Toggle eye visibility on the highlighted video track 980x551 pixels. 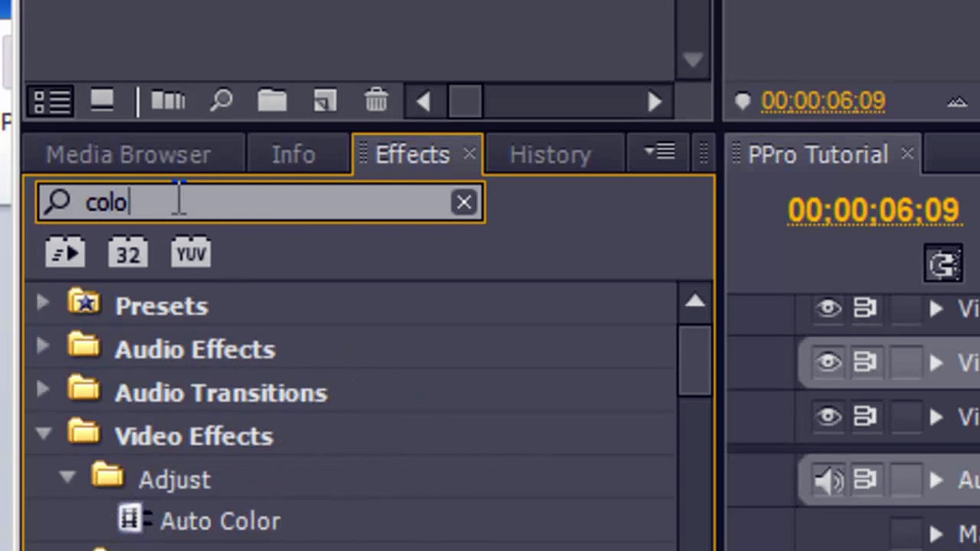click(828, 362)
